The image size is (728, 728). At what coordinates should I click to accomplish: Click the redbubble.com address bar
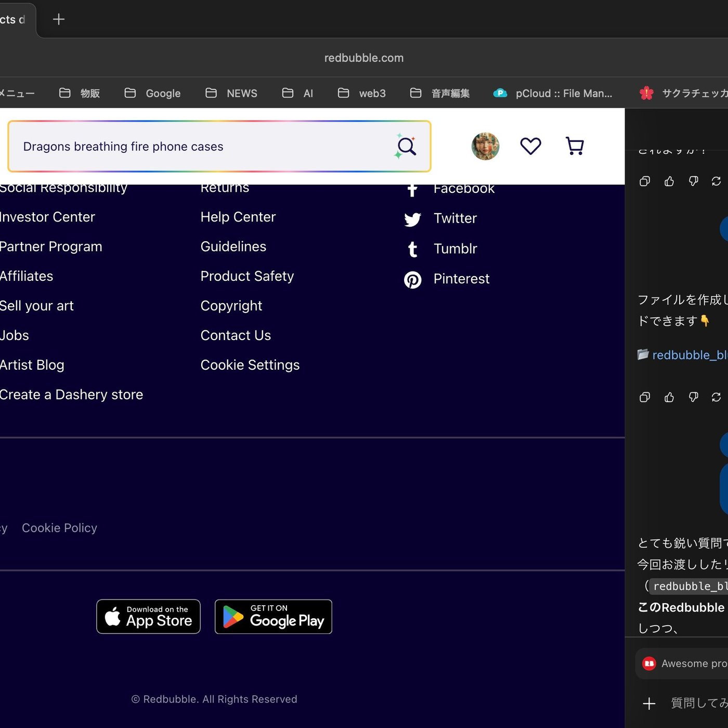[x=364, y=58]
